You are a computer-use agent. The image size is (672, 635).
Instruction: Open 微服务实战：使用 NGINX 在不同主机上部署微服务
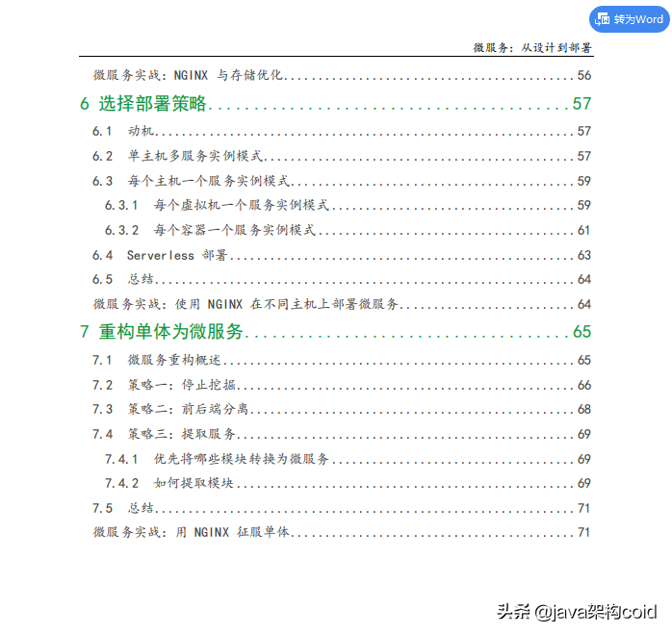pos(342,304)
